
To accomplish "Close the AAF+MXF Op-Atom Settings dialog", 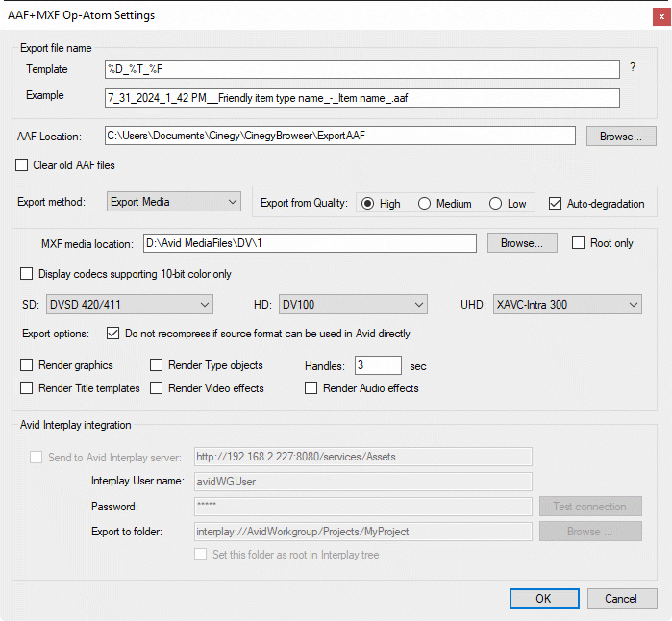I will coord(661,16).
